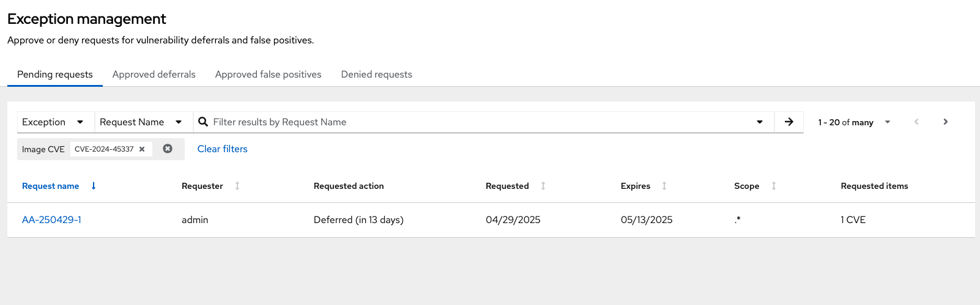Switch to Approved false positives tab
Screen dimensions: 980x305
click(269, 75)
